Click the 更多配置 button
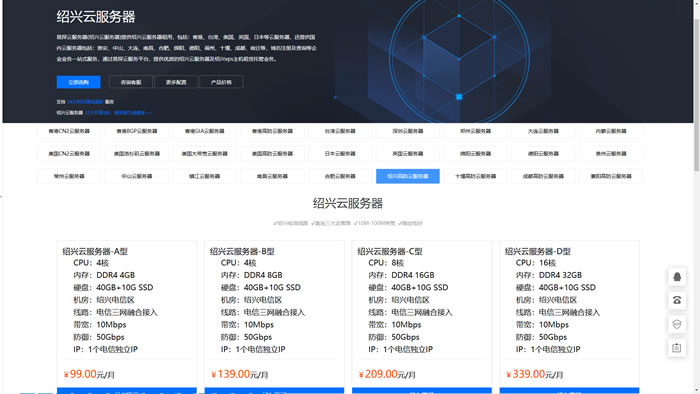Viewport: 700px width, 394px height. (x=176, y=82)
